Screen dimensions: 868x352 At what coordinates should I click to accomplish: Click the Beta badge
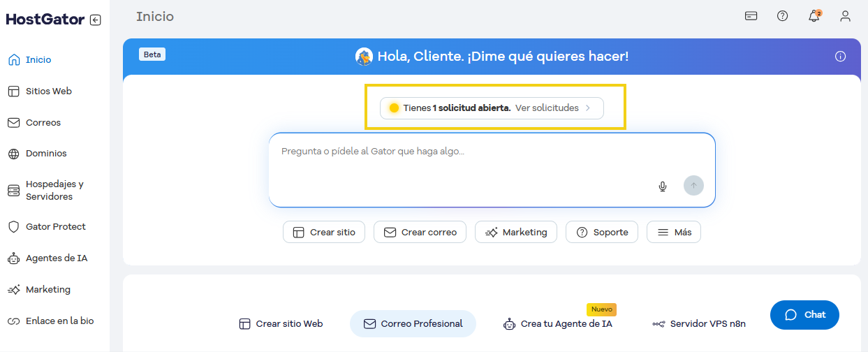click(152, 54)
